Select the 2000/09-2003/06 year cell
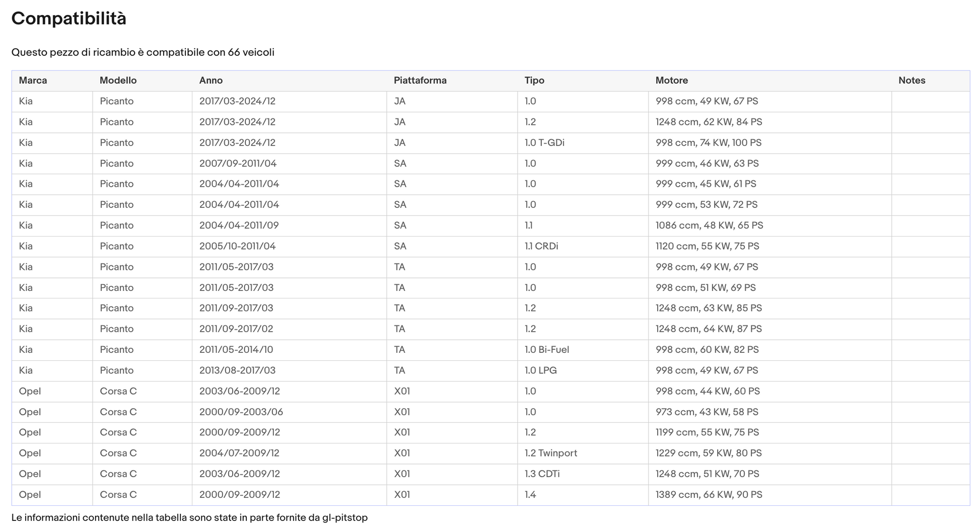Image resolution: width=980 pixels, height=531 pixels. [x=290, y=412]
